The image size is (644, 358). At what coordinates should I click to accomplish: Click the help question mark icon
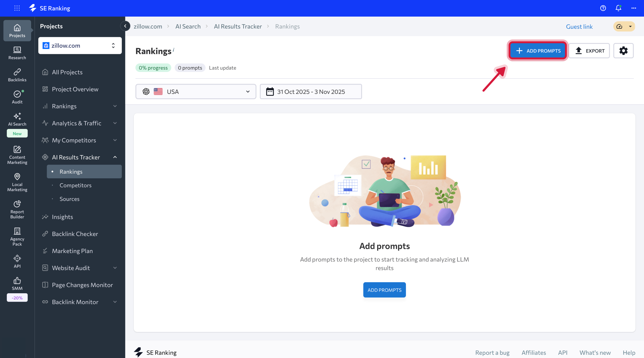(x=603, y=8)
